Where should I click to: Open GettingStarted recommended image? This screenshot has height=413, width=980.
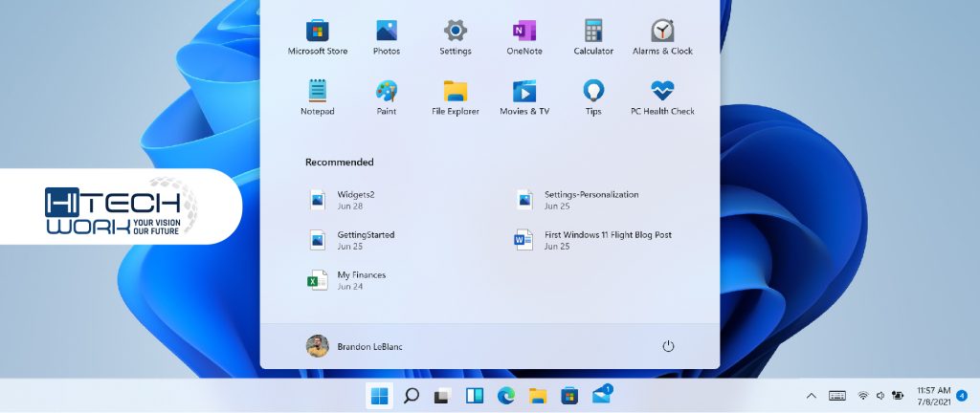coord(352,240)
